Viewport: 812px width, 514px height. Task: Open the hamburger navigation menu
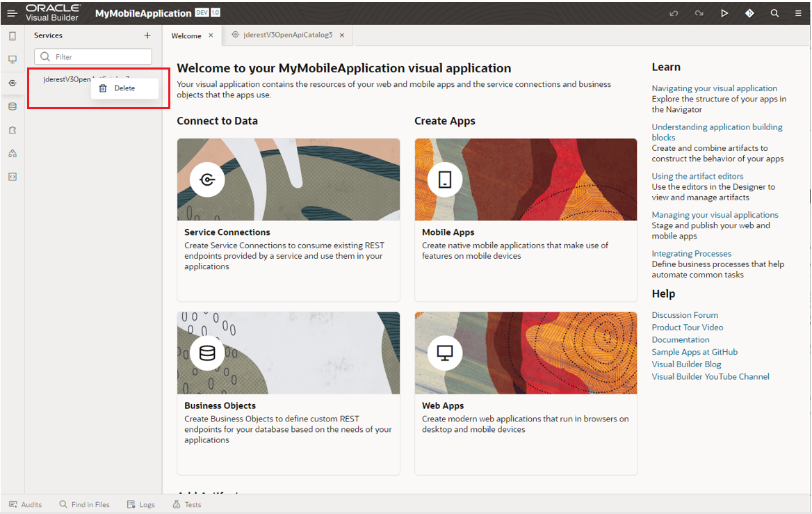(x=11, y=13)
